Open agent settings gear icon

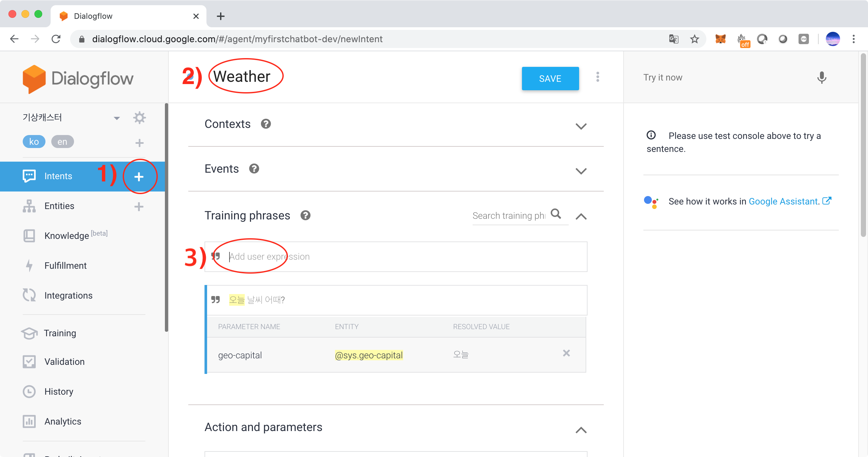click(x=139, y=117)
